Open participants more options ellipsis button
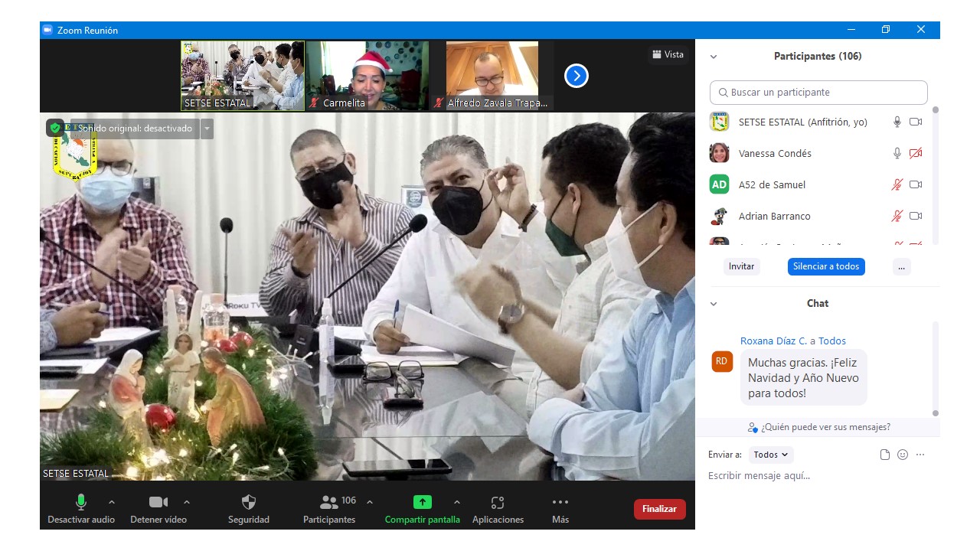980x551 pixels. tap(902, 266)
